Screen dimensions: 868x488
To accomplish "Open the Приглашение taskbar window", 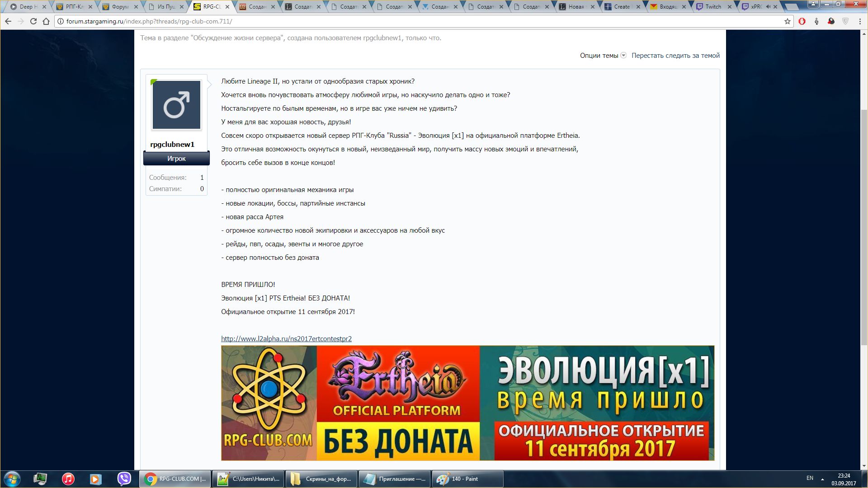I will tap(395, 479).
